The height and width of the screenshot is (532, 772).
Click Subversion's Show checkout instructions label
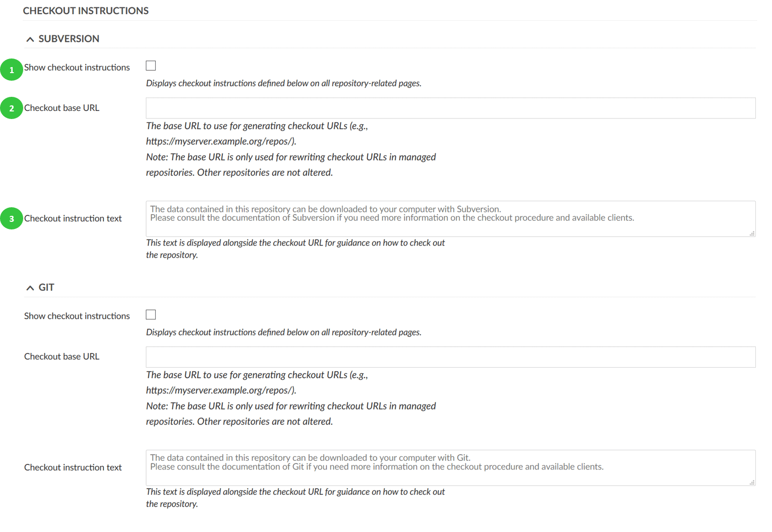tap(77, 68)
